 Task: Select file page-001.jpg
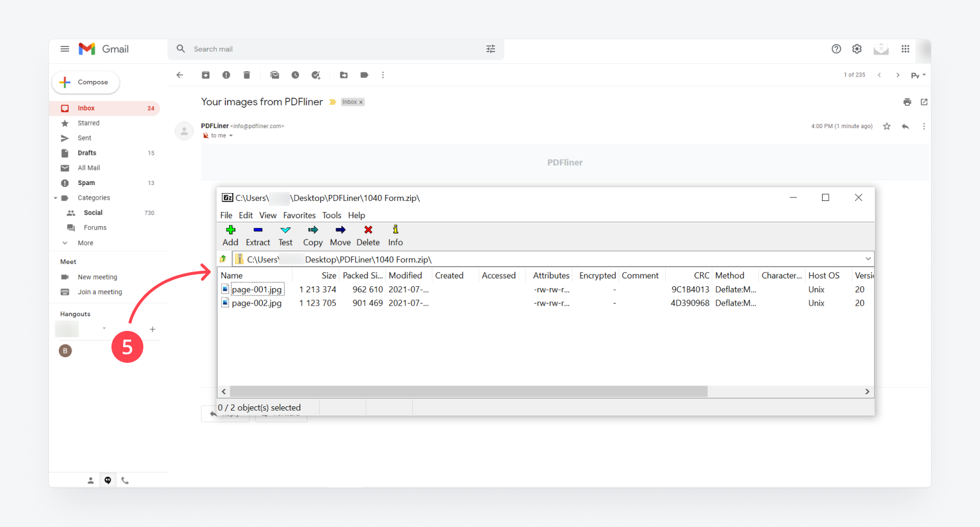click(257, 289)
